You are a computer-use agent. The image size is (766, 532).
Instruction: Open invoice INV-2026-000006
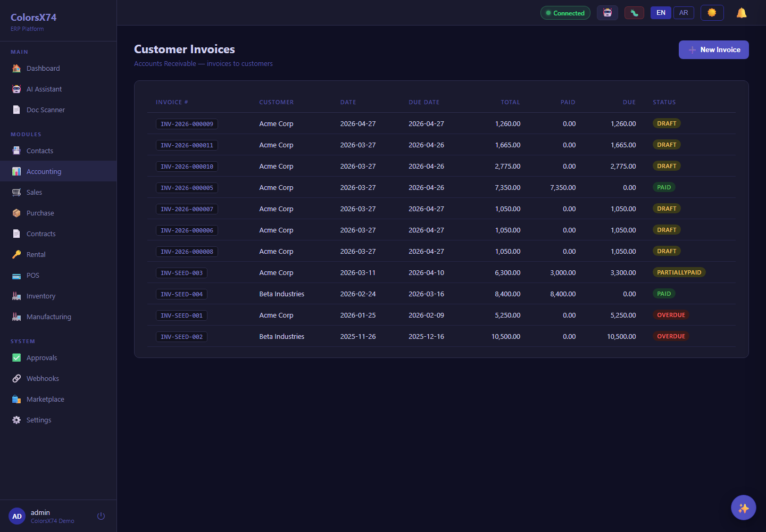187,230
